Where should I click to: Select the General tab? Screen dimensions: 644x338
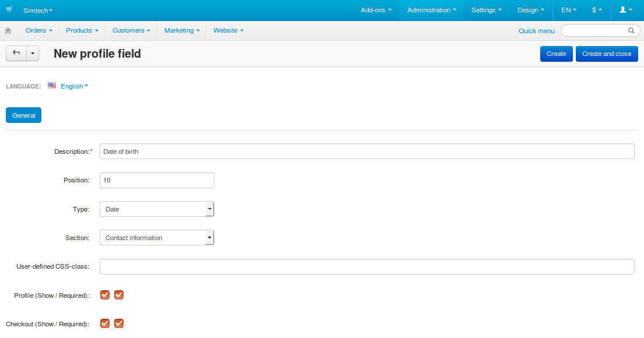tap(23, 115)
